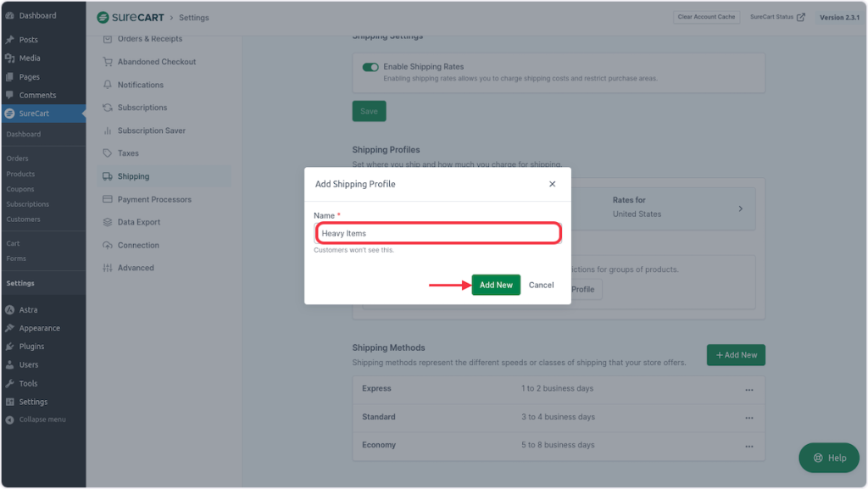The height and width of the screenshot is (489, 868).
Task: Click the Advanced sliders icon
Action: pos(108,268)
